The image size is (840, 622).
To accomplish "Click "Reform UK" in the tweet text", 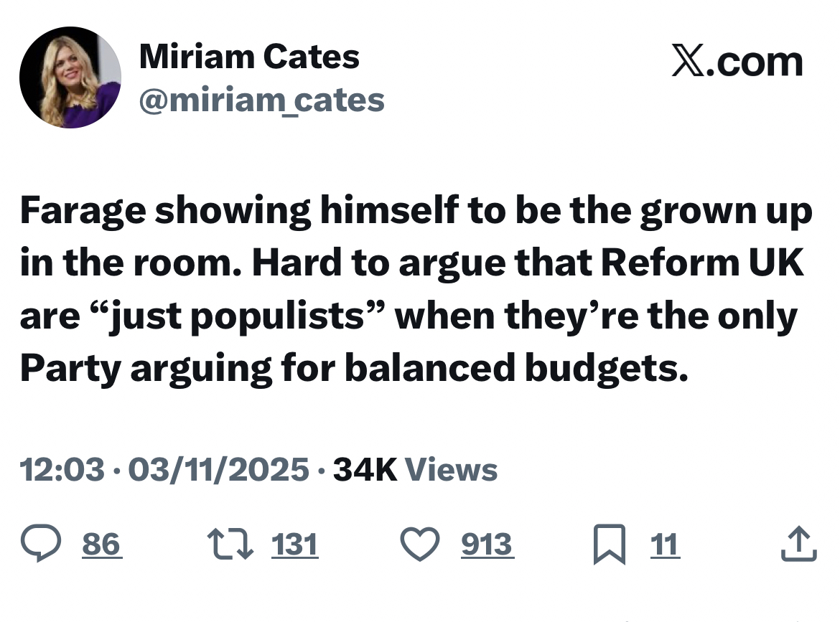I will (x=701, y=263).
